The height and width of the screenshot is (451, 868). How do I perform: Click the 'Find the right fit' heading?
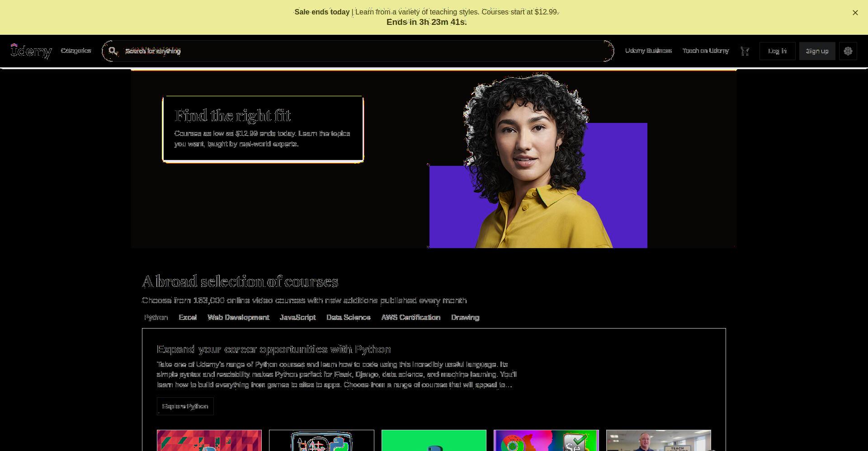232,116
